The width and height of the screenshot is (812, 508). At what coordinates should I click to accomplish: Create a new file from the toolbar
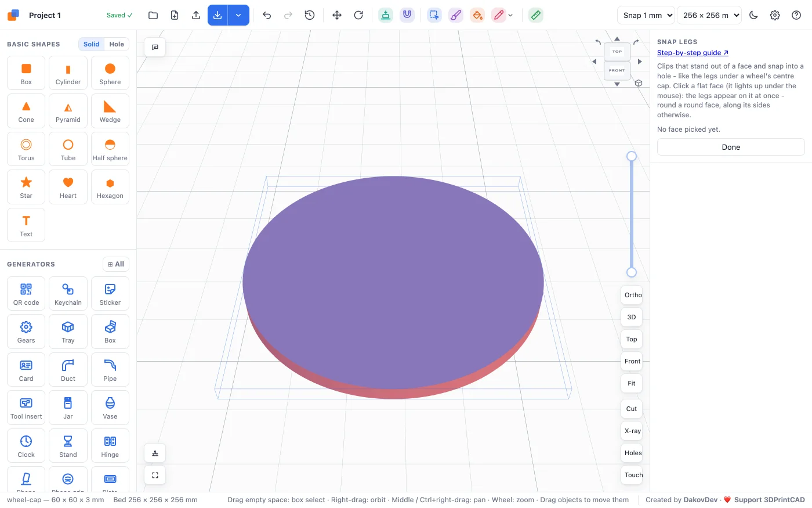(x=175, y=15)
